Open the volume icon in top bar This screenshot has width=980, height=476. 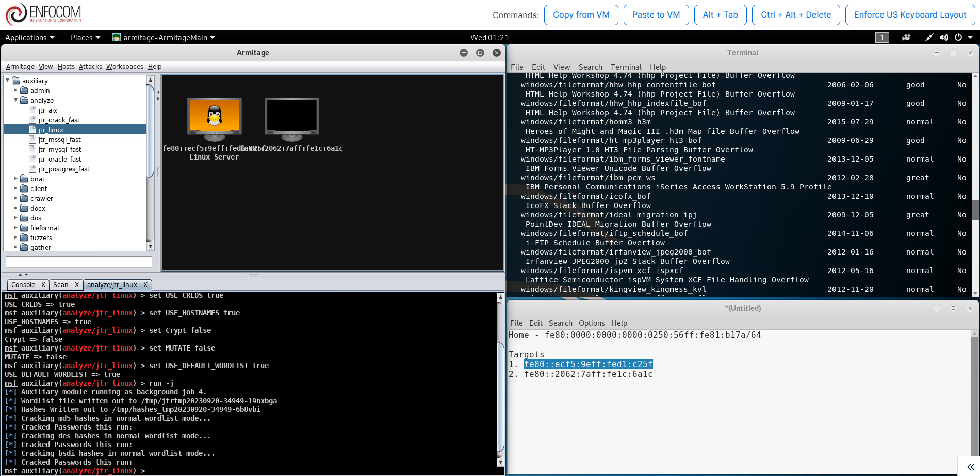(943, 37)
